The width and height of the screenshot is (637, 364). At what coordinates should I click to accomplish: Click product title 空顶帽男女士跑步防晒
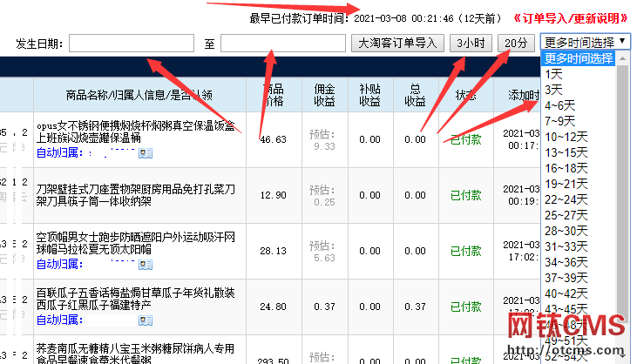pos(136,243)
